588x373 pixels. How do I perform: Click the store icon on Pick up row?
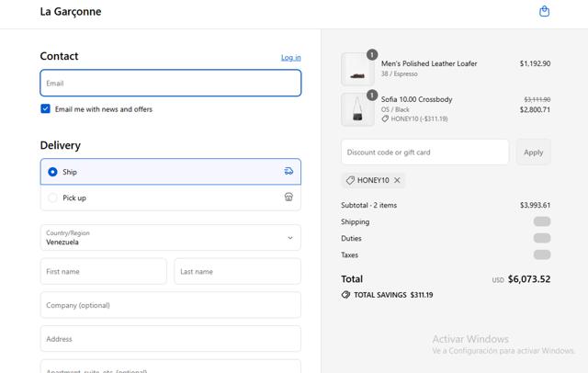(288, 197)
